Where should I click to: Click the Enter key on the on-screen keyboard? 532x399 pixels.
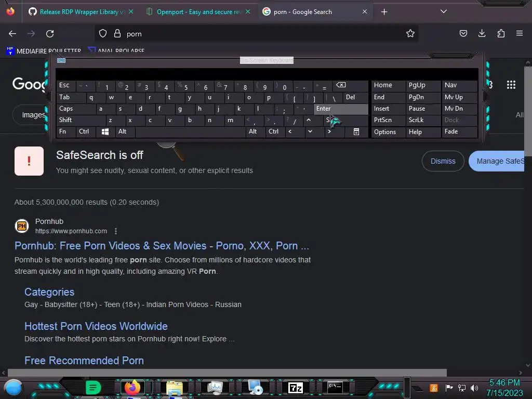point(341,109)
